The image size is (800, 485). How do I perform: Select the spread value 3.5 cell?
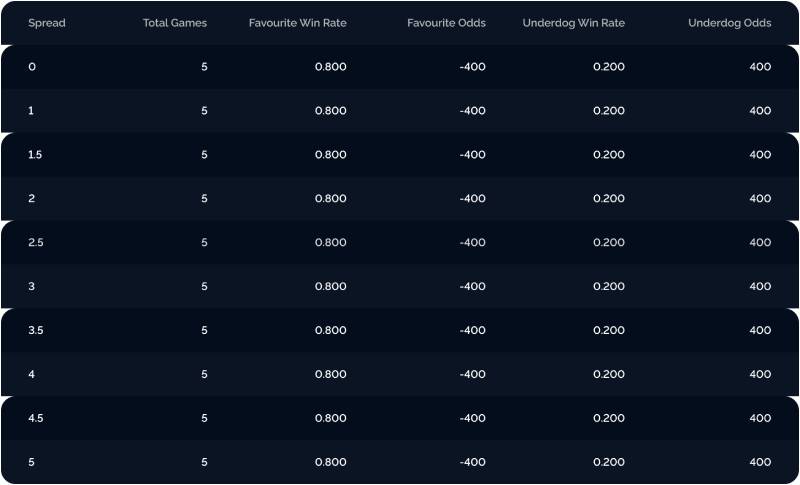pyautogui.click(x=36, y=330)
